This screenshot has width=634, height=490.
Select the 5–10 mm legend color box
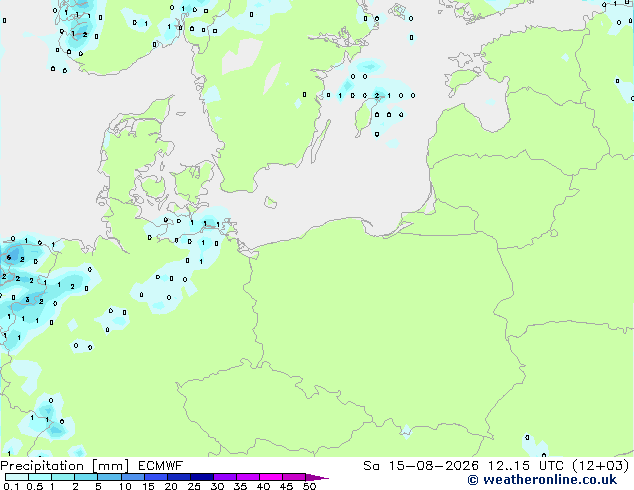click(109, 477)
